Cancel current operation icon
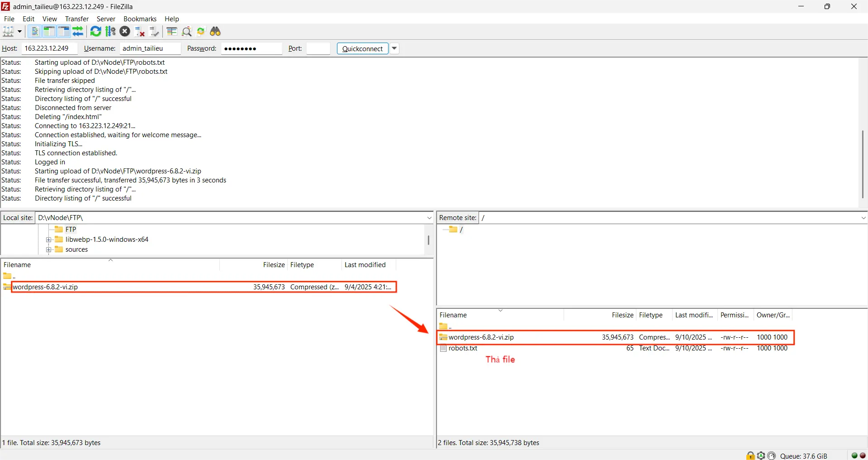 (125, 31)
